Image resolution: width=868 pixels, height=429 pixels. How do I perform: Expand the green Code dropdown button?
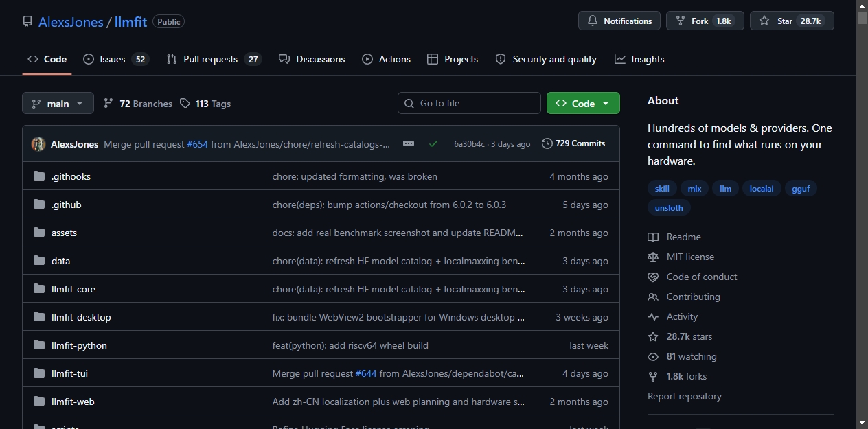point(583,103)
